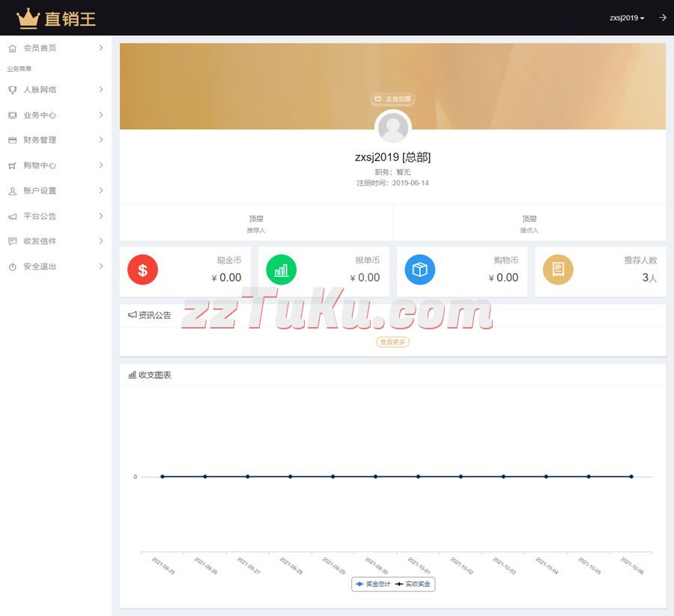Image resolution: width=674 pixels, height=616 pixels.
Task: Open the zxsj2019 user dropdown menu
Action: tap(627, 18)
